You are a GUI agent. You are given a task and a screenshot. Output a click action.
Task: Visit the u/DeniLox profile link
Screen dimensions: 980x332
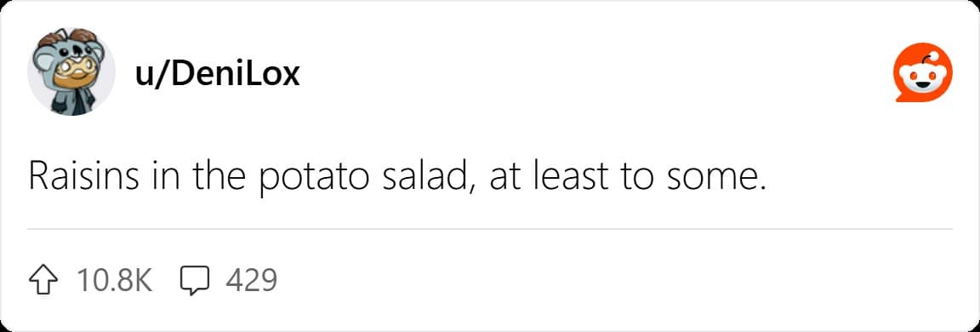pos(217,75)
